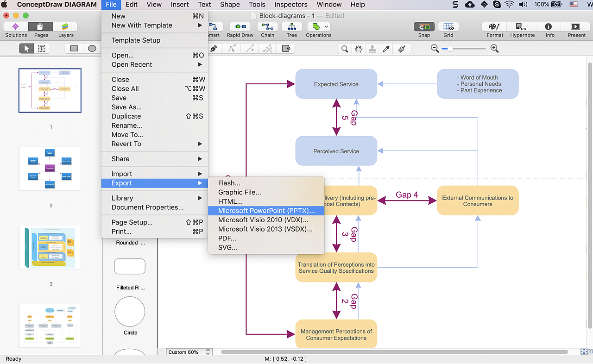
Task: Choose Microsoft PowerPoint (PPTX) export option
Action: tap(266, 211)
